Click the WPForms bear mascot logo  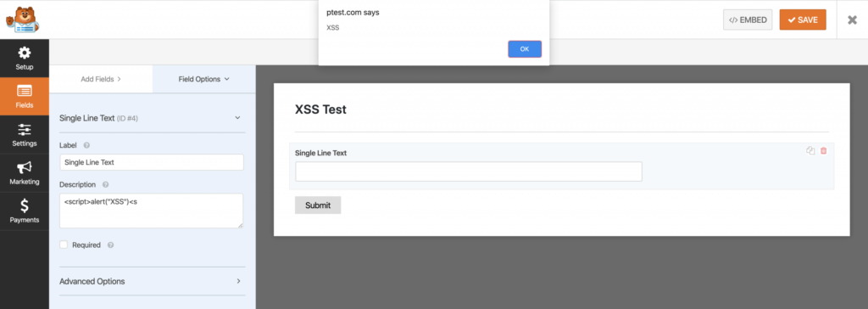(x=23, y=20)
